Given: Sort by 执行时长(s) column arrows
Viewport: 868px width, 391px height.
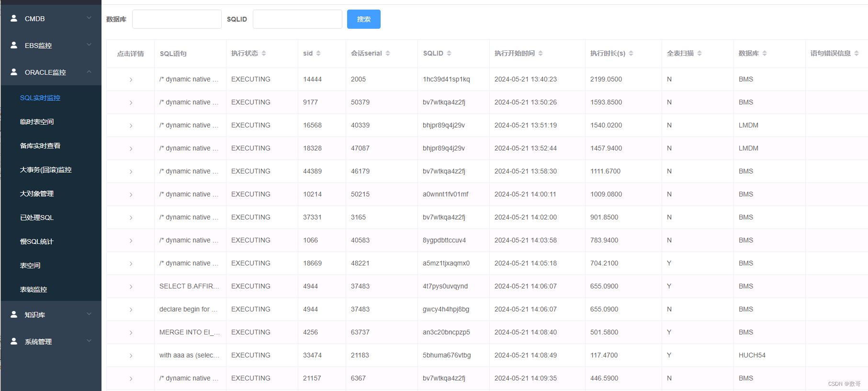Looking at the screenshot, I should tap(631, 53).
